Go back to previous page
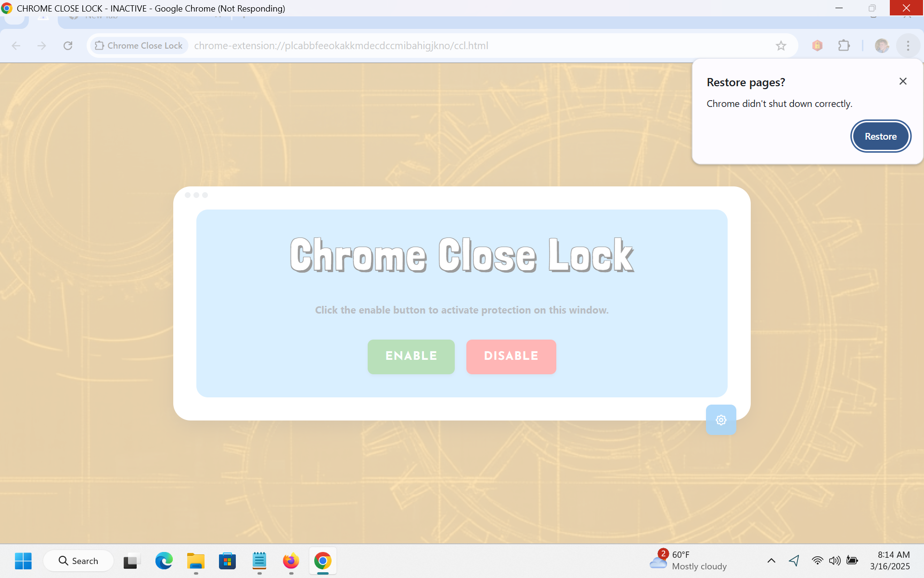 click(16, 46)
